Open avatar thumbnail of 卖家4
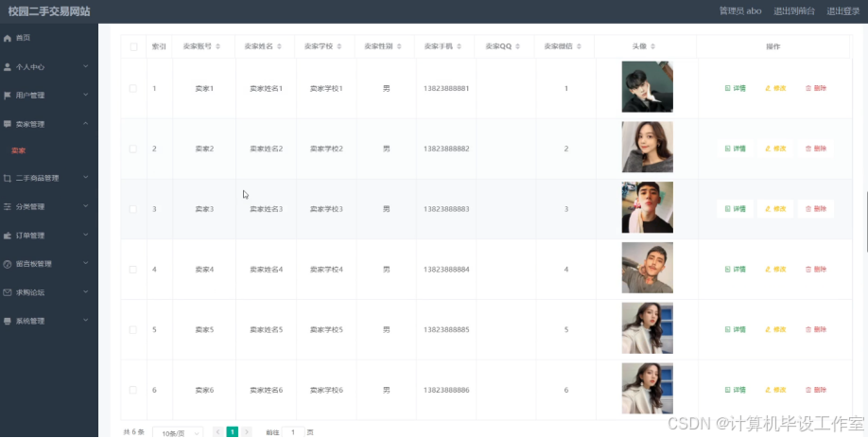The image size is (868, 438). (647, 268)
